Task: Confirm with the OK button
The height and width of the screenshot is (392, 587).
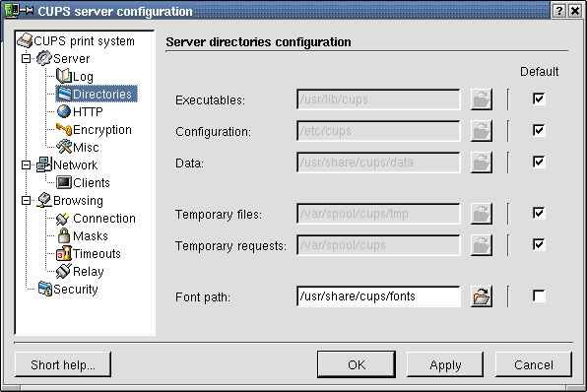Action: [357, 364]
